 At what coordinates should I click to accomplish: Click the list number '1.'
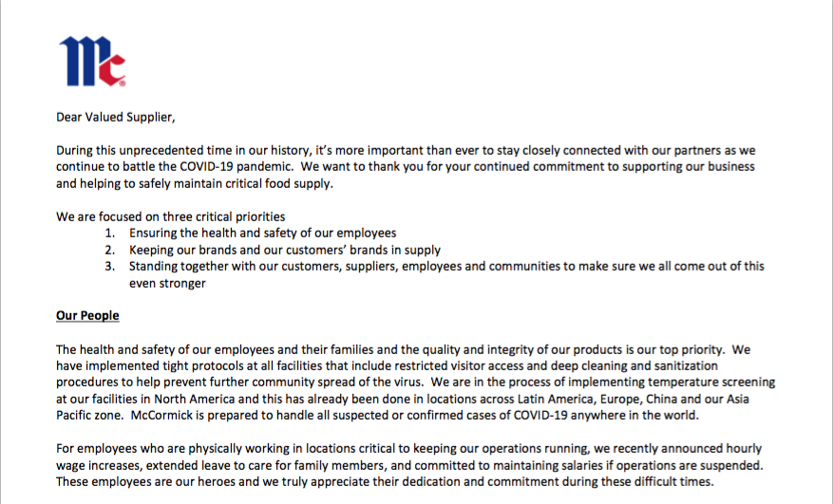110,233
